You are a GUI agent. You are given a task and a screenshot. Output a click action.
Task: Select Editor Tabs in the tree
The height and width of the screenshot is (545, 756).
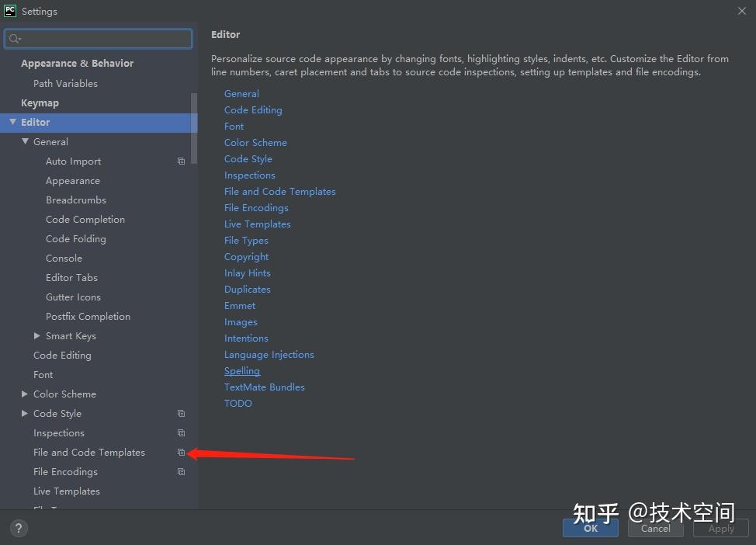coord(72,277)
